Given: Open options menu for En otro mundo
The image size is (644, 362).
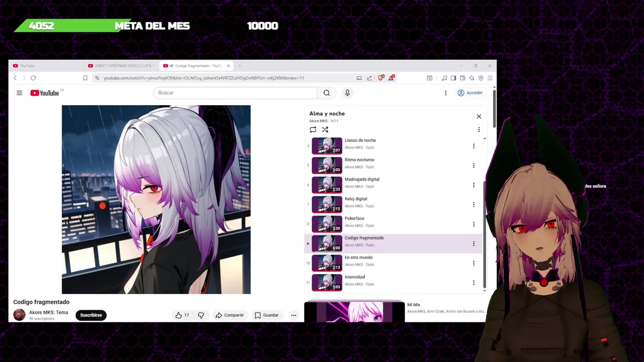Looking at the screenshot, I should coord(473,263).
